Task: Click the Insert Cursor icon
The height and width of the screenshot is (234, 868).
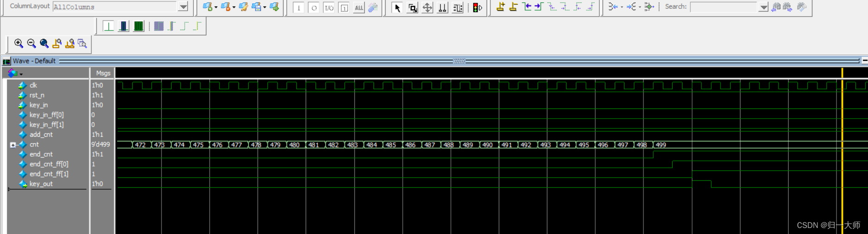Action: (x=501, y=7)
